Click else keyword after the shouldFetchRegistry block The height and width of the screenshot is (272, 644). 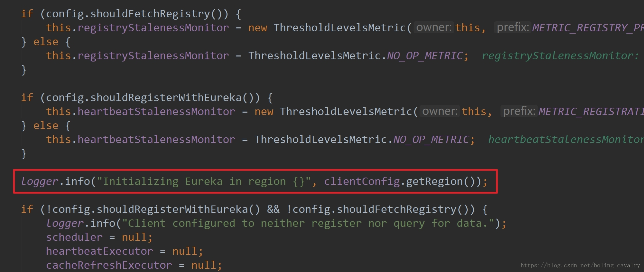46,42
